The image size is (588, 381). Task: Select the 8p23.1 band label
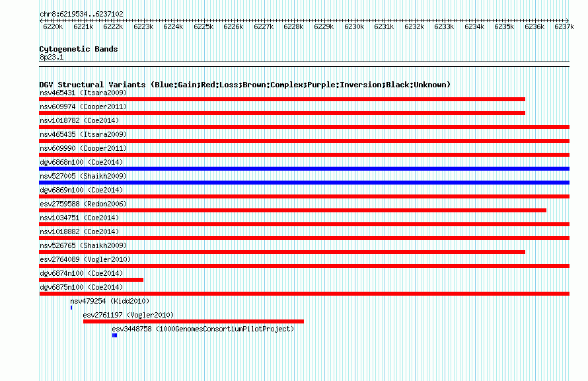(52, 57)
